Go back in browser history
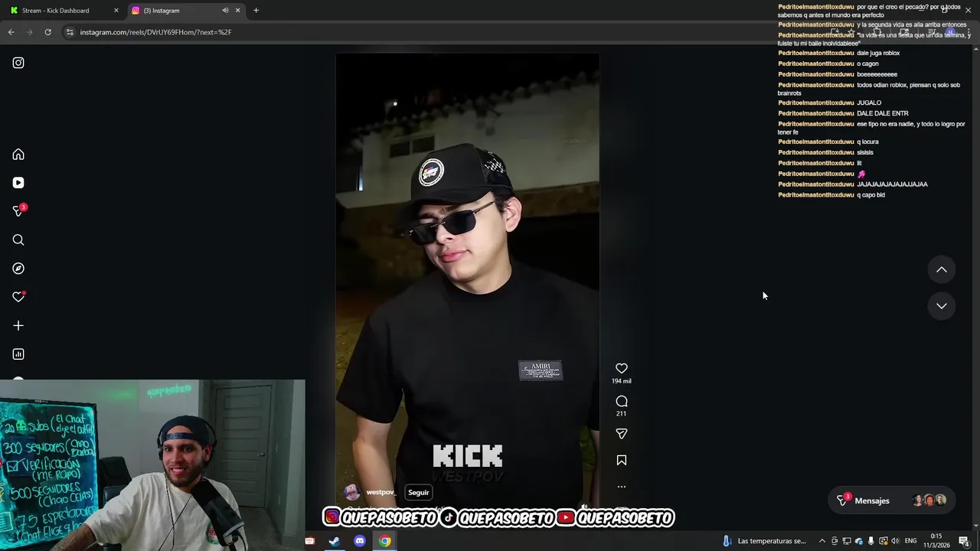This screenshot has width=980, height=551. tap(11, 32)
